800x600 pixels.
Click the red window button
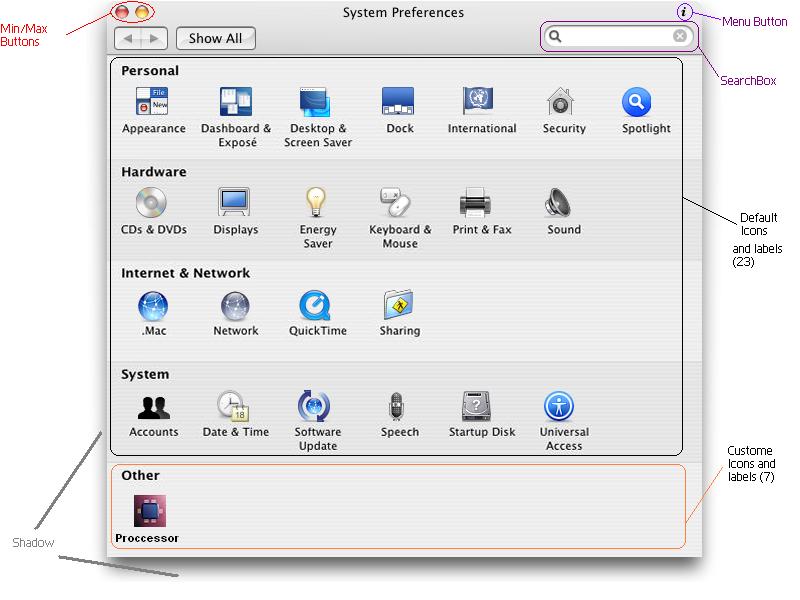[x=121, y=12]
